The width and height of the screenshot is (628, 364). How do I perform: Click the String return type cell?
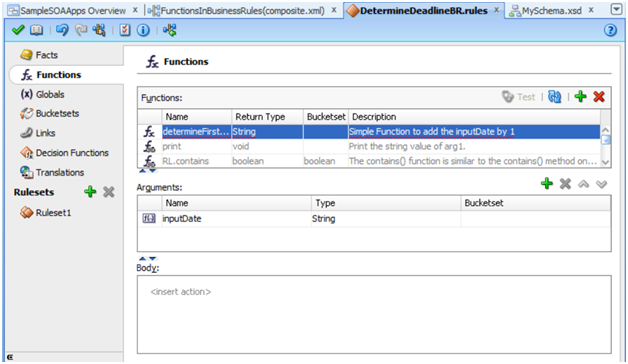267,131
